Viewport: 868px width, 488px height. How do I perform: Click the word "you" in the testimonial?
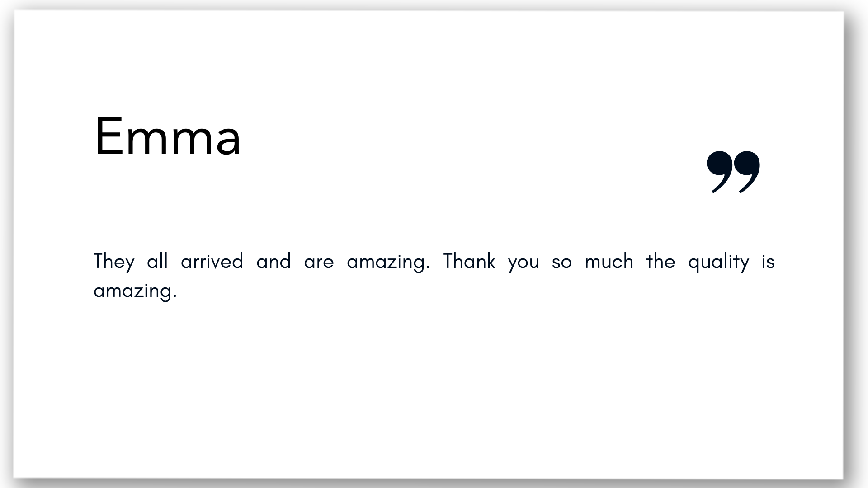(x=524, y=264)
